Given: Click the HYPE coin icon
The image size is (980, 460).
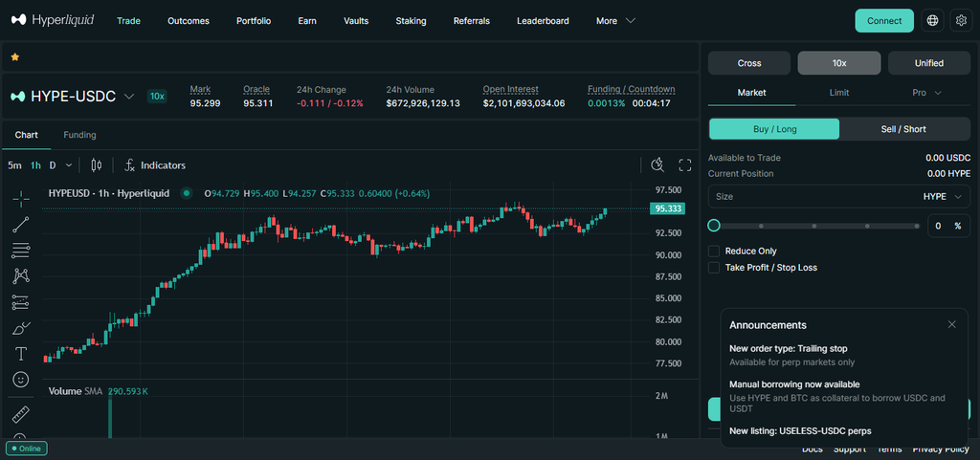Looking at the screenshot, I should pos(18,97).
